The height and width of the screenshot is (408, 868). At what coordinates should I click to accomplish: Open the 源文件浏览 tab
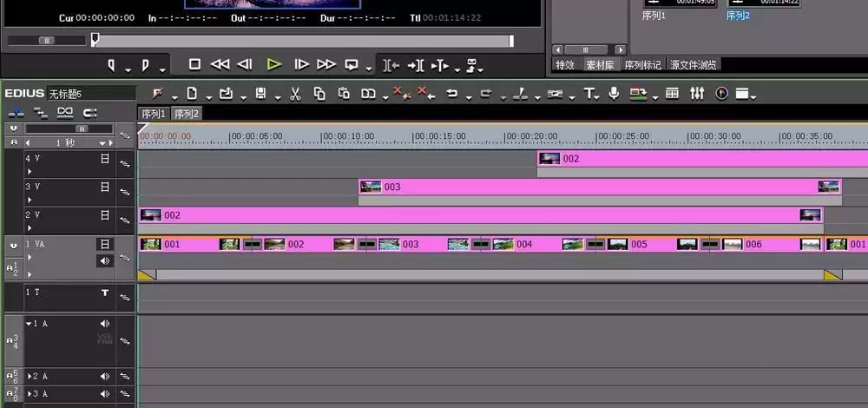click(693, 65)
